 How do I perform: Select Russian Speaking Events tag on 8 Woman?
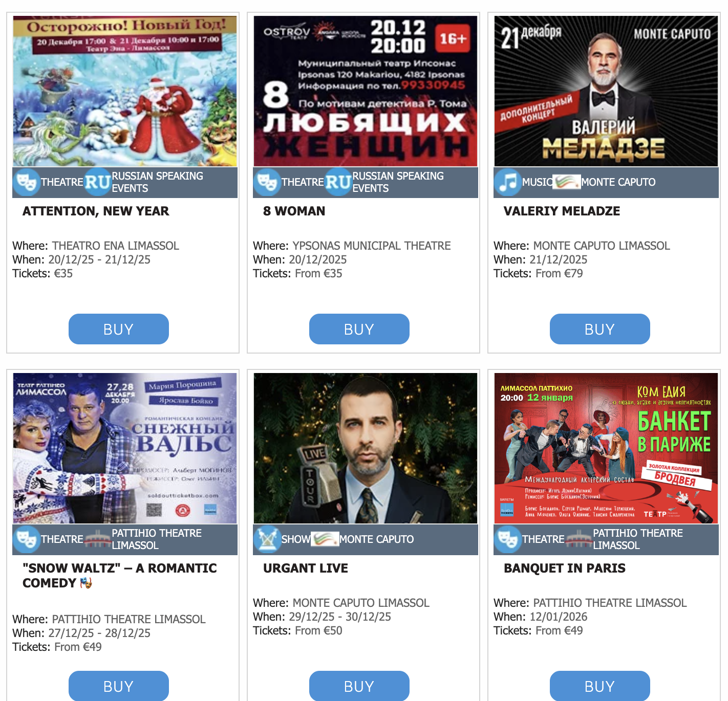coord(398,182)
